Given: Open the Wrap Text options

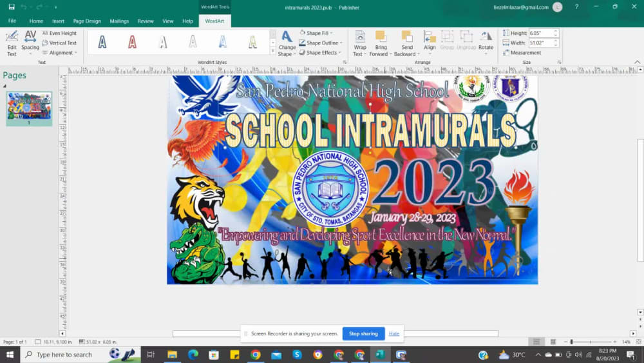Looking at the screenshot, I should click(360, 44).
